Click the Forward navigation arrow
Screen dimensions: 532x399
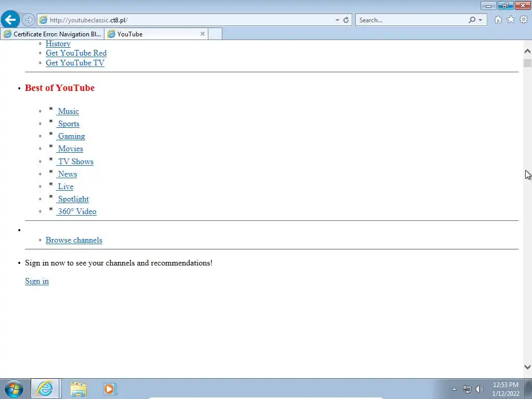[29, 20]
